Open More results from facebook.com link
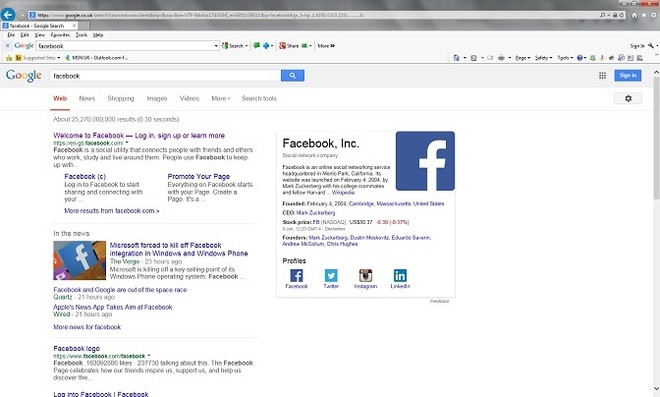Viewport: 660px width, 397px height. (x=112, y=211)
